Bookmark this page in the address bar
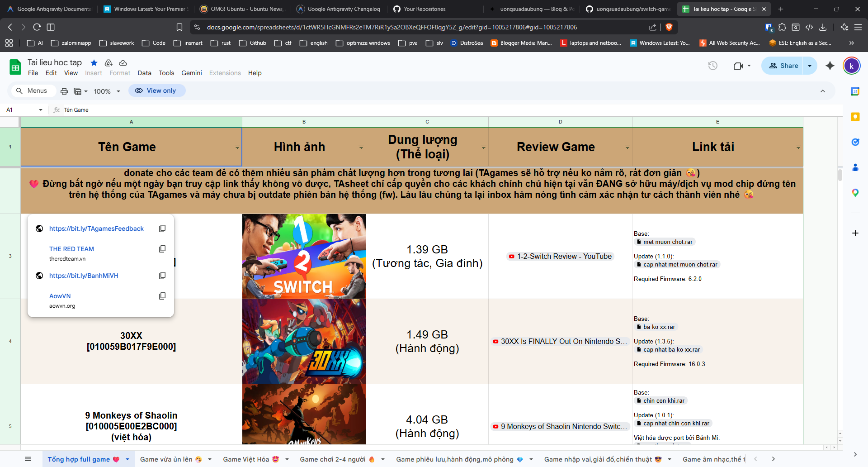 [x=179, y=27]
